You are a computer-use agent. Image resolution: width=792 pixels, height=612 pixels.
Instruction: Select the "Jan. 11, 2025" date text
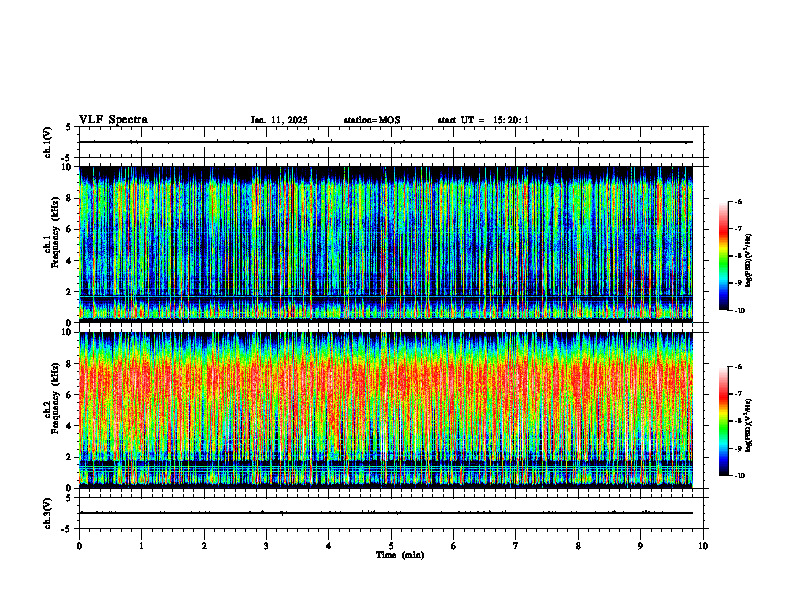click(279, 120)
